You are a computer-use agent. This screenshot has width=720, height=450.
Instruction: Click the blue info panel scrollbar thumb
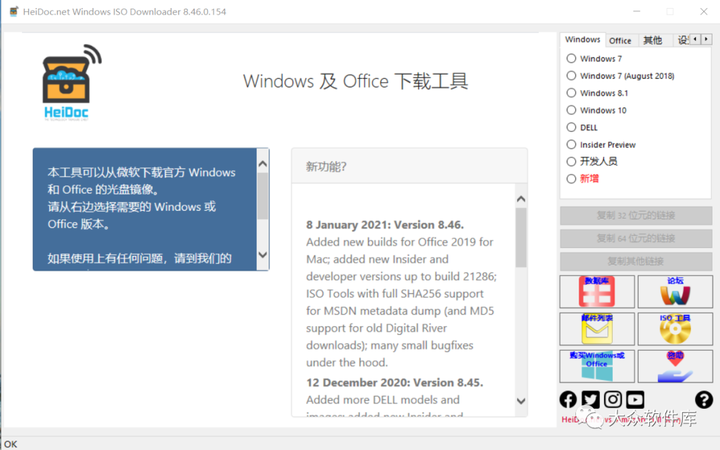[263, 196]
